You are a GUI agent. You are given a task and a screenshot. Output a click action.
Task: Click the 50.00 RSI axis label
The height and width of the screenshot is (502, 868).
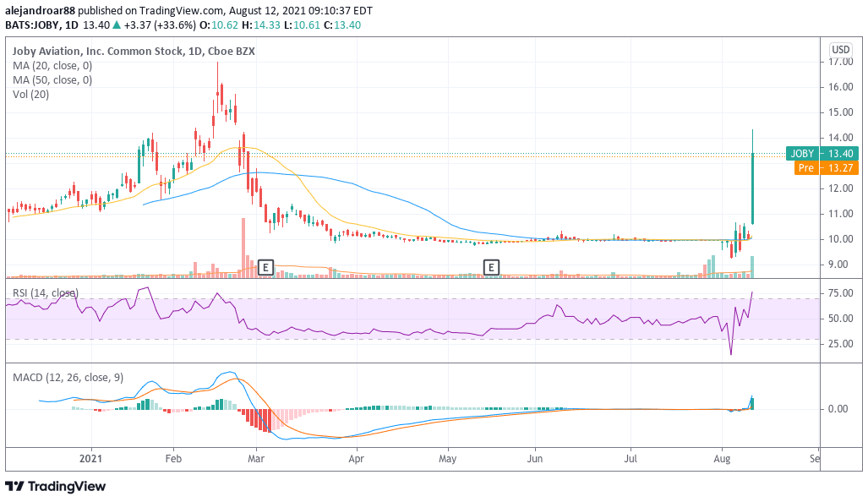(x=840, y=319)
